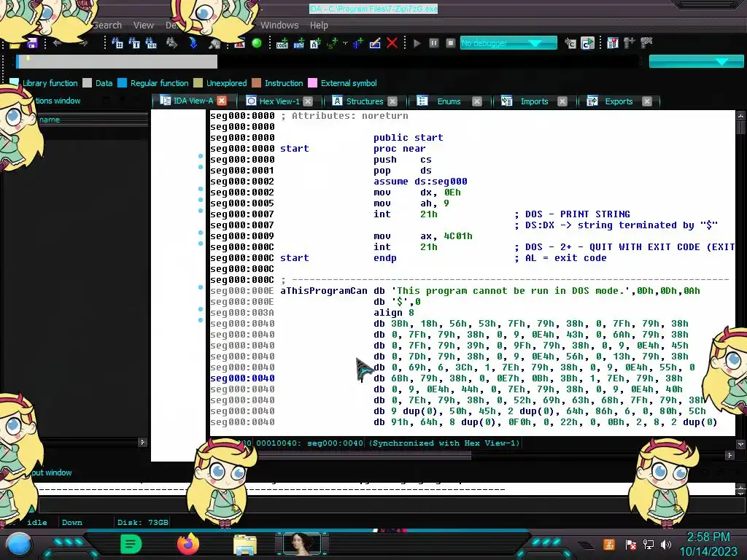Click the Save database floppy icon

tap(32, 43)
